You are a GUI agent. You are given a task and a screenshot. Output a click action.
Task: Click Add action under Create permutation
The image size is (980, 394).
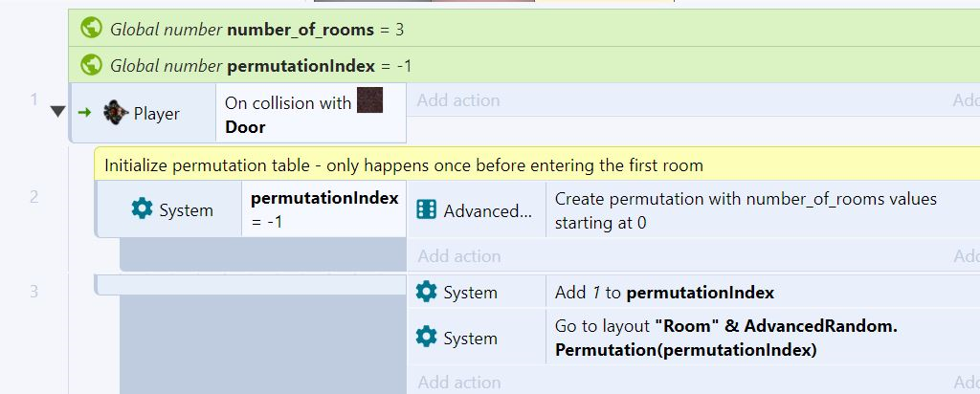click(x=459, y=255)
